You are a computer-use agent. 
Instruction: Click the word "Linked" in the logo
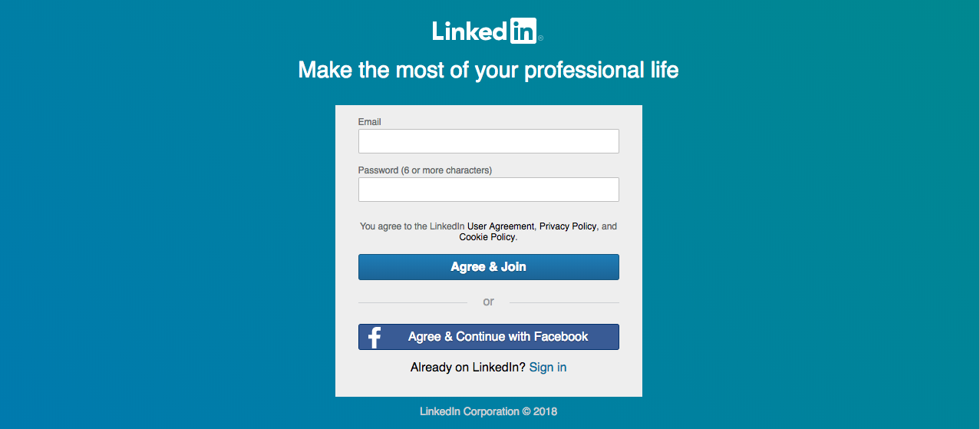[x=470, y=31]
